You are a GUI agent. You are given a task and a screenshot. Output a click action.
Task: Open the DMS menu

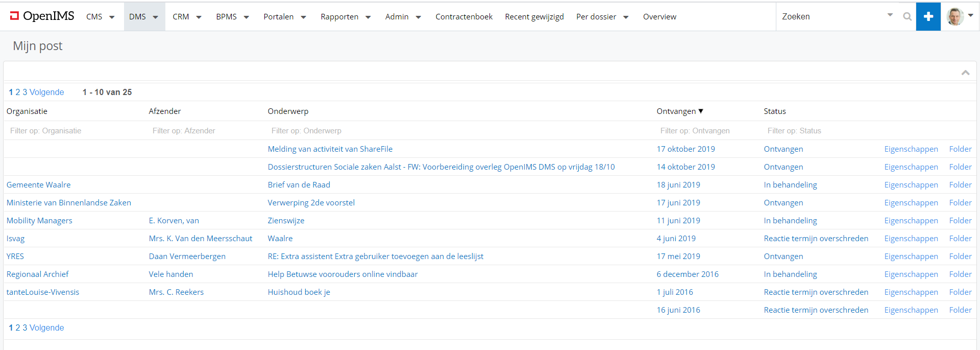click(x=144, y=17)
